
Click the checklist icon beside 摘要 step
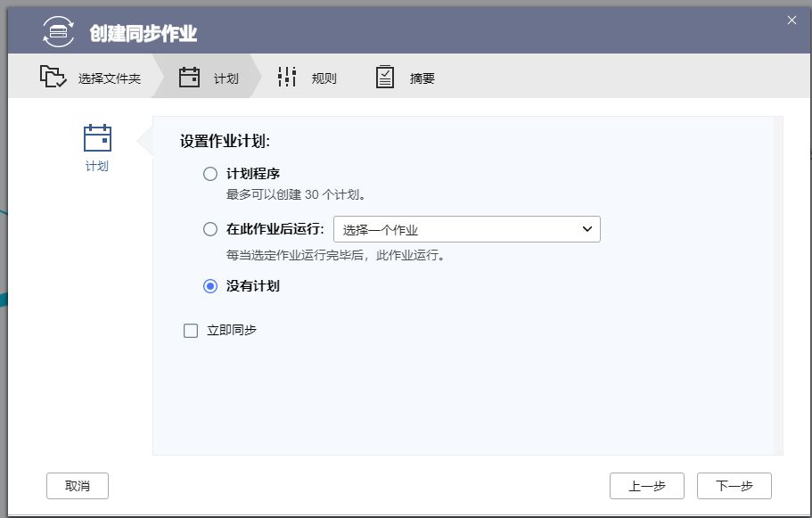[384, 77]
